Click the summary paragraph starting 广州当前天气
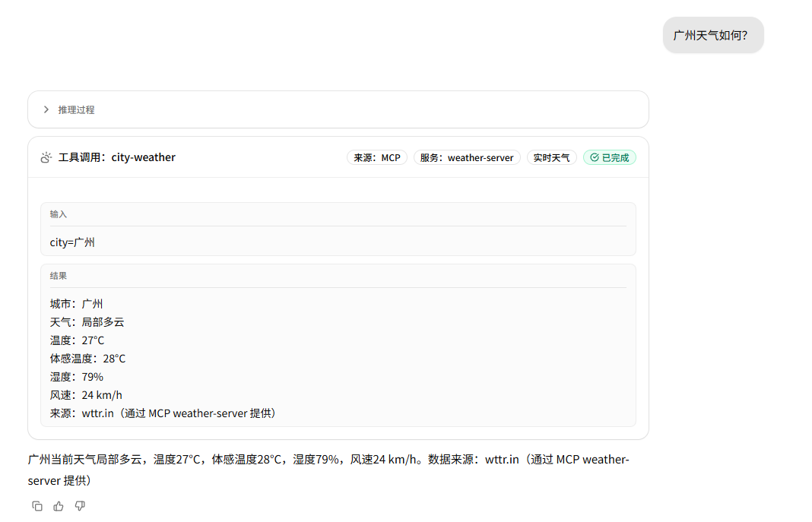812x522 pixels. [328, 470]
